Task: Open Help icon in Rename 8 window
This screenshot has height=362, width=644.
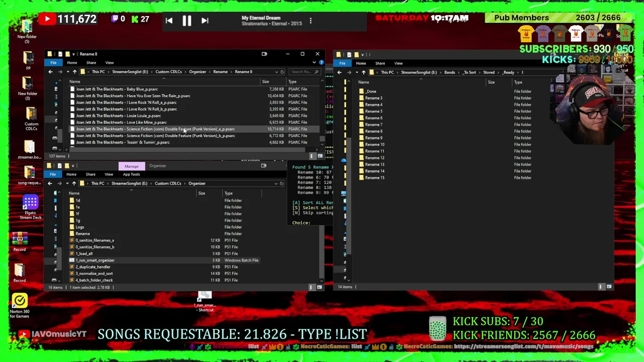Action: tap(320, 63)
